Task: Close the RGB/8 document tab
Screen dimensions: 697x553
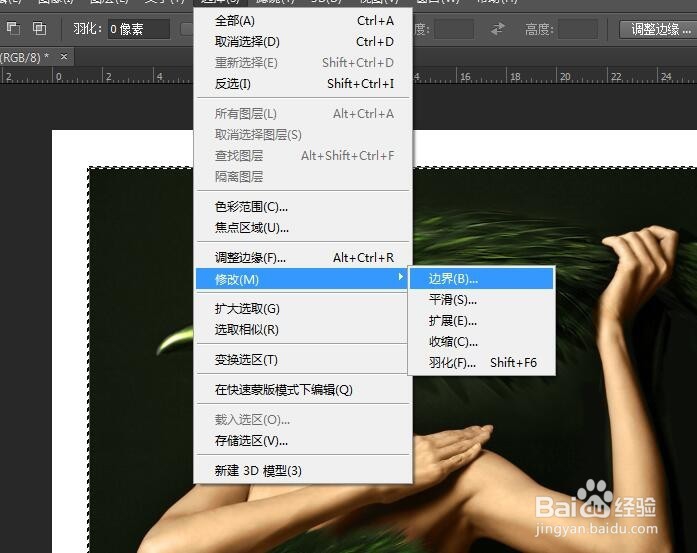Action: coord(64,56)
